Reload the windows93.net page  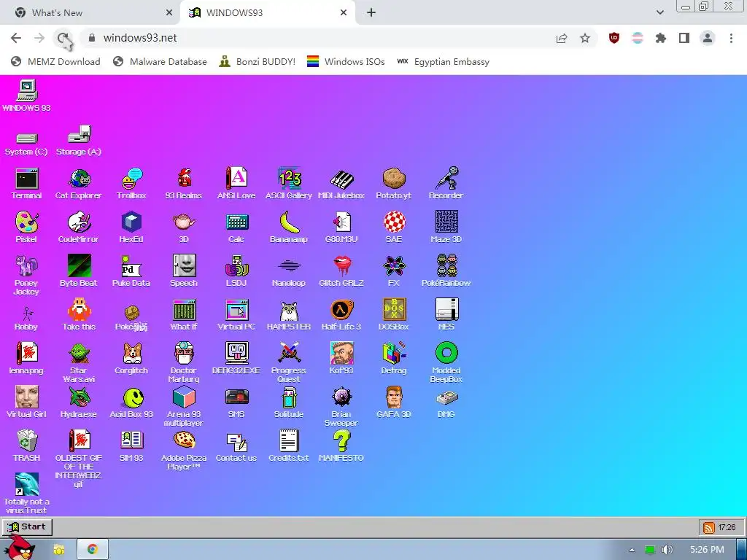63,38
